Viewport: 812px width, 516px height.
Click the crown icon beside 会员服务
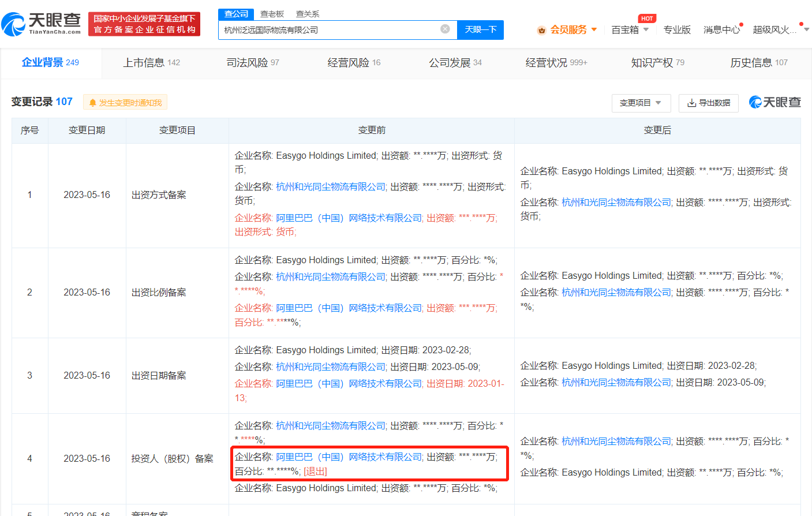point(541,30)
